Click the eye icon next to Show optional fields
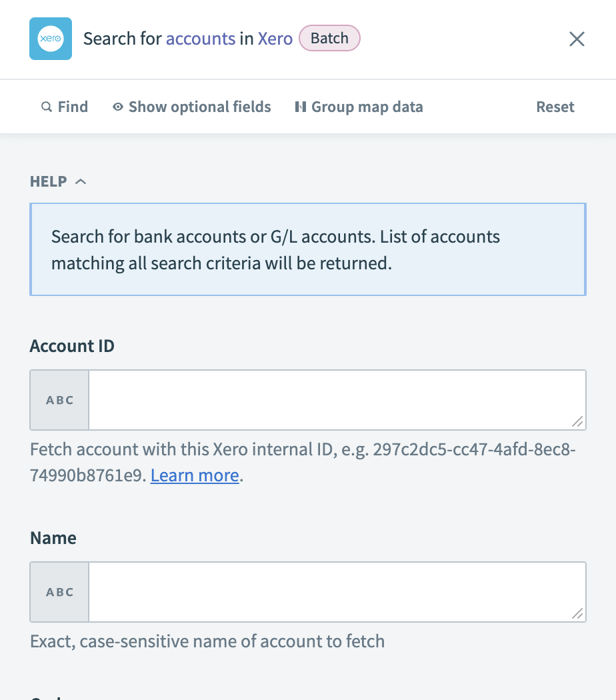This screenshot has height=700, width=616. (117, 107)
